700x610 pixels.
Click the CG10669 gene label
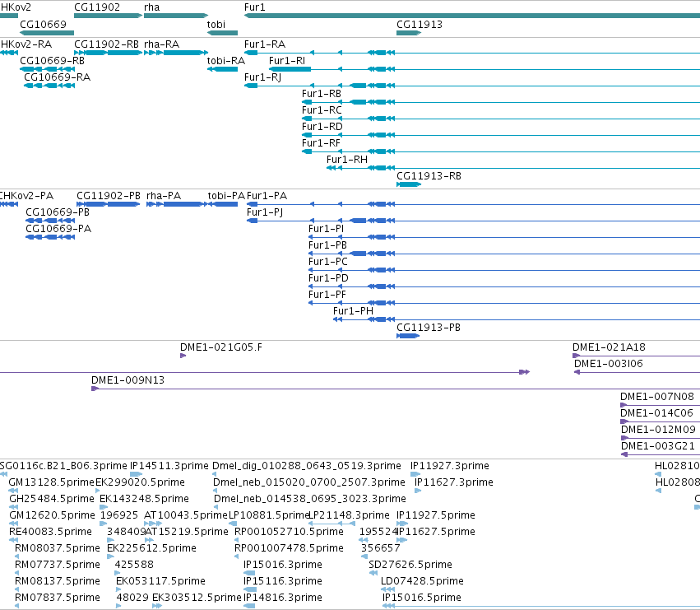click(44, 25)
